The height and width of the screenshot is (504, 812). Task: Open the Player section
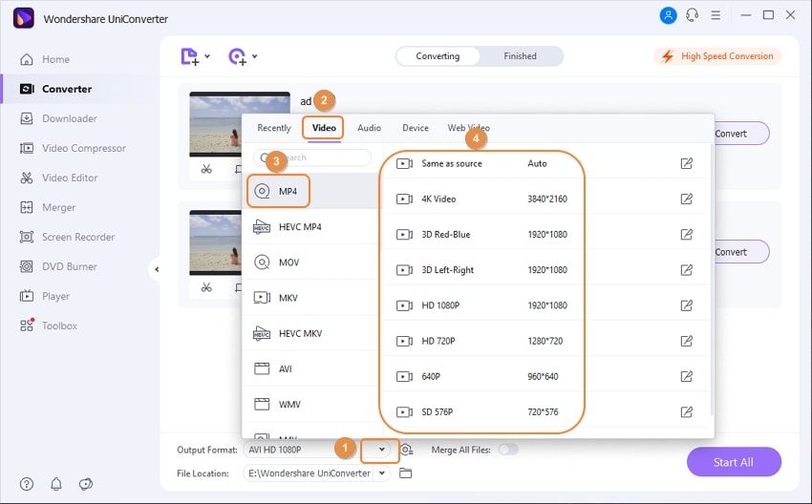(x=45, y=296)
